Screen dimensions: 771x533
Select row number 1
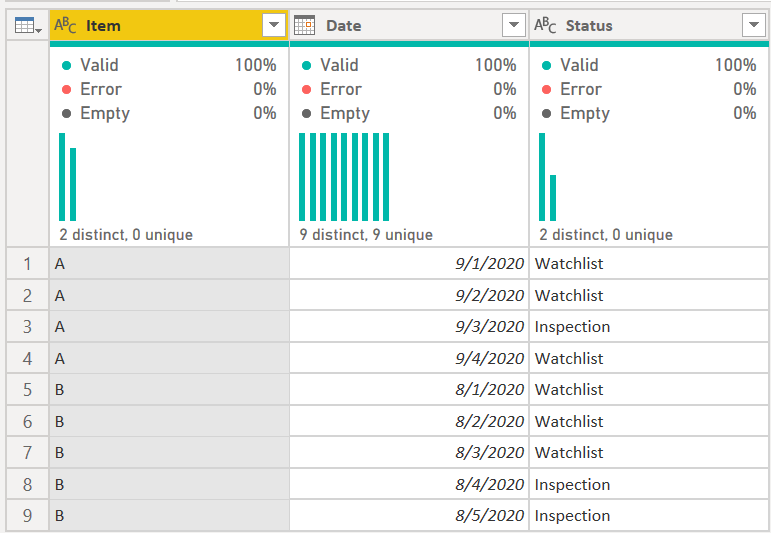pyautogui.click(x=28, y=264)
